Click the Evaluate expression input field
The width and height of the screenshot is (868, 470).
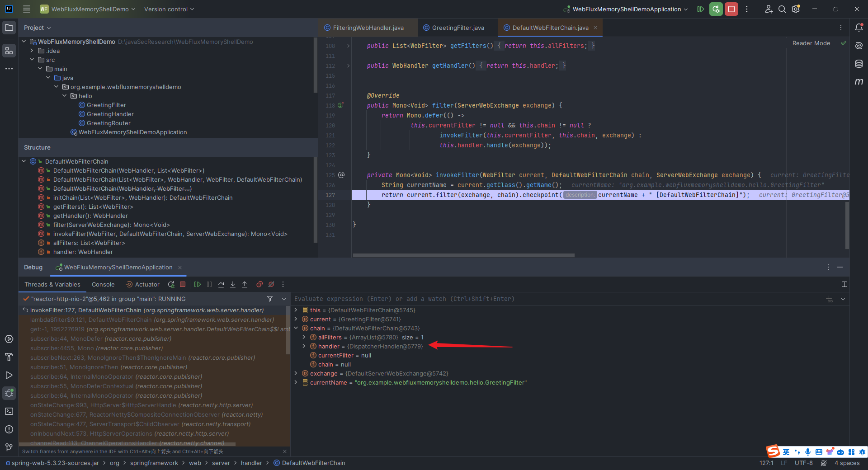click(x=558, y=299)
